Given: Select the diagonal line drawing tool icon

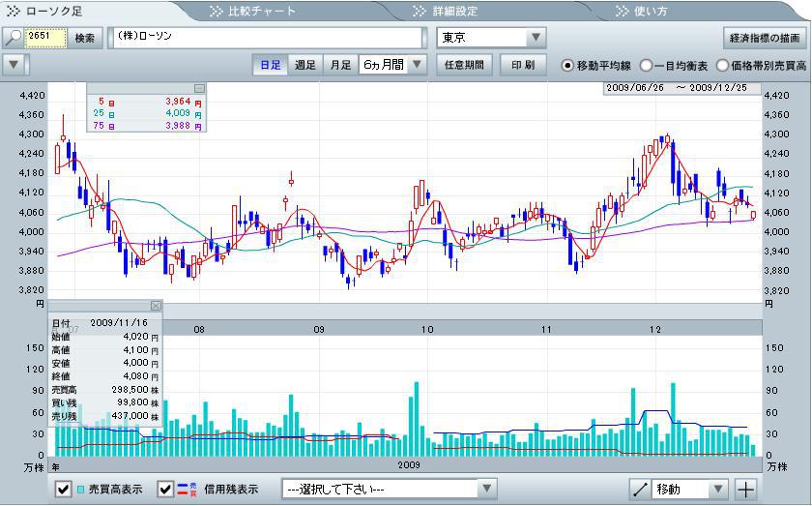Looking at the screenshot, I should click(x=639, y=489).
